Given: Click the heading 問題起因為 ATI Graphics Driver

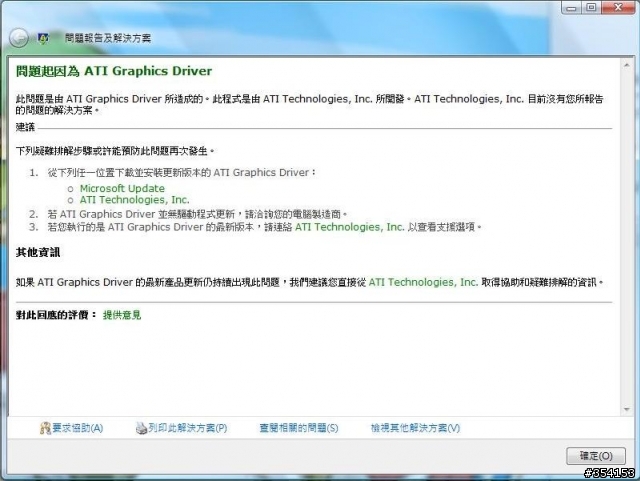Looking at the screenshot, I should pyautogui.click(x=114, y=71).
